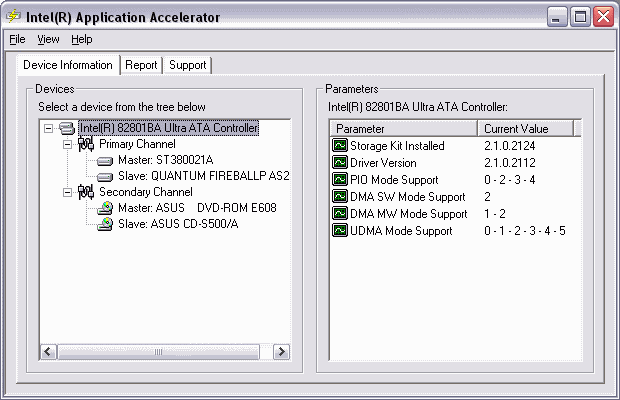Click the value 0 - 1 - 2 - 3 - 4 - 5
The width and height of the screenshot is (620, 400).
(525, 231)
